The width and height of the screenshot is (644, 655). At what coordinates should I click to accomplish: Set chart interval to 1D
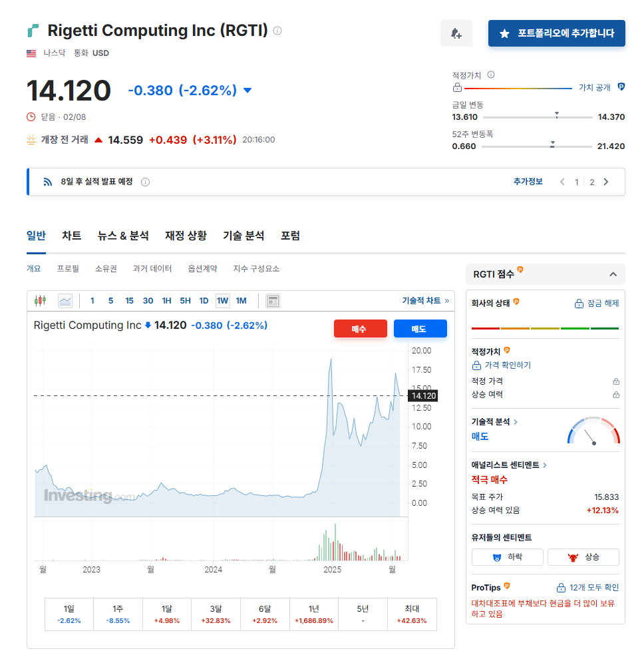pos(204,301)
